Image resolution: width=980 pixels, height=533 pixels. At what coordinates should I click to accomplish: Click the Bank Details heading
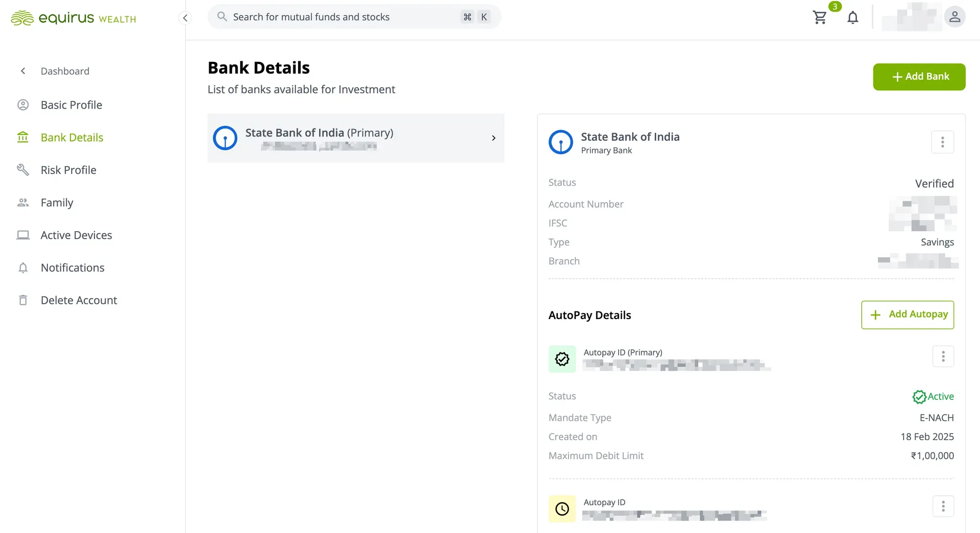[x=258, y=68]
